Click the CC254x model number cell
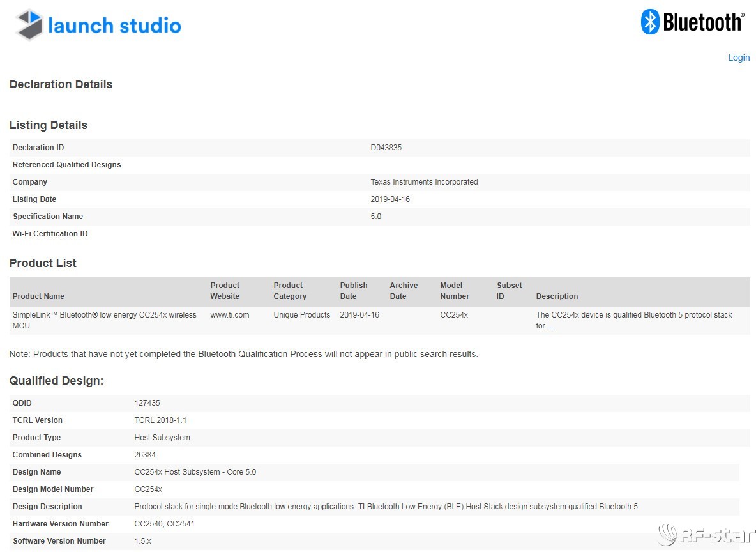Image resolution: width=756 pixels, height=552 pixels. click(454, 315)
